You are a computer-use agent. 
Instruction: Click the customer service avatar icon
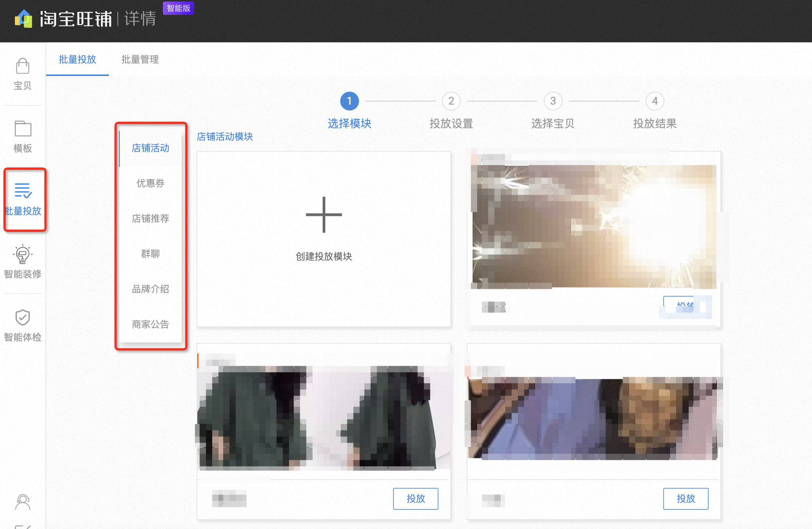click(x=22, y=502)
